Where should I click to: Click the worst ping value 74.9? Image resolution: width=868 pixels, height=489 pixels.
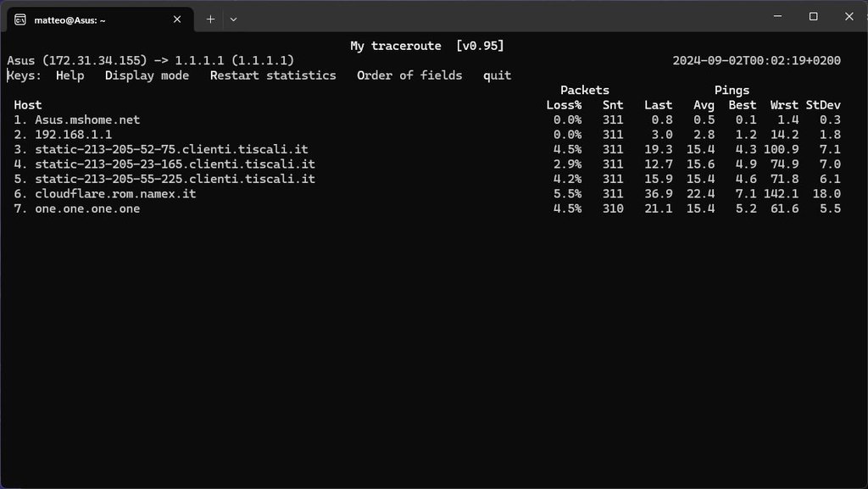[784, 164]
